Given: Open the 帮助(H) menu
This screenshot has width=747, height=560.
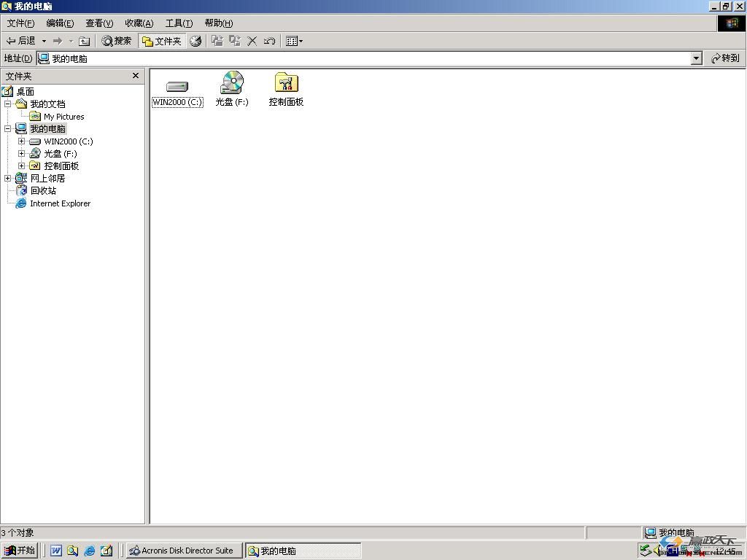Looking at the screenshot, I should click(219, 23).
